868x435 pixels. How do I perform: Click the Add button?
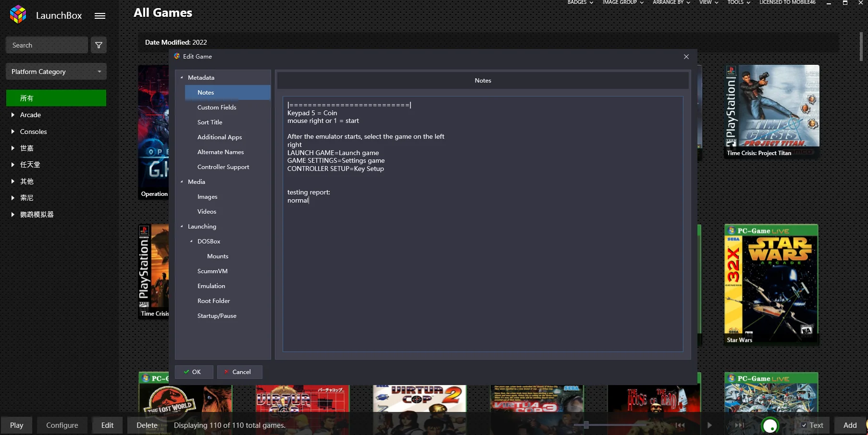pos(850,425)
